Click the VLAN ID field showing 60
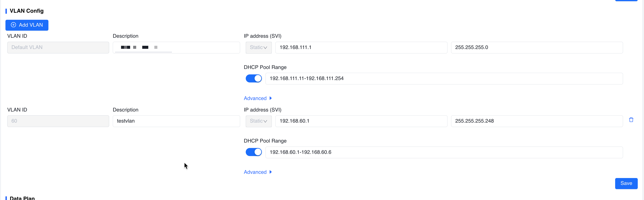644x200 pixels. point(58,121)
